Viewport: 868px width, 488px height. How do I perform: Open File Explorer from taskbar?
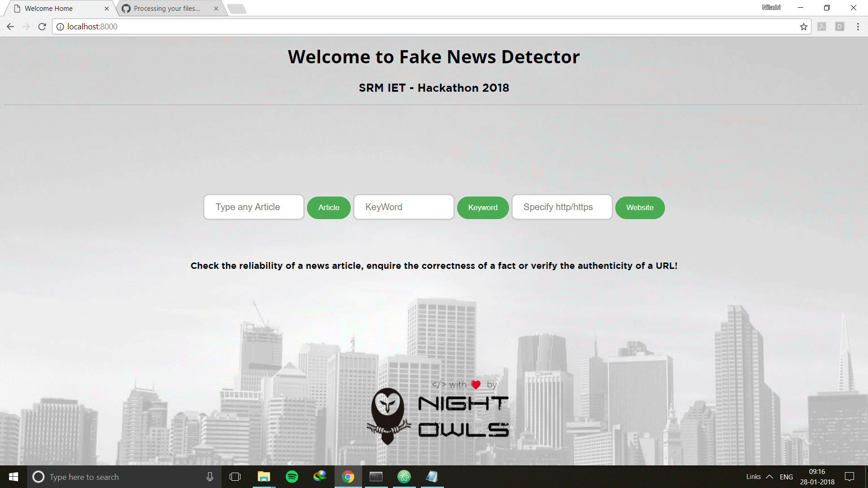point(264,477)
